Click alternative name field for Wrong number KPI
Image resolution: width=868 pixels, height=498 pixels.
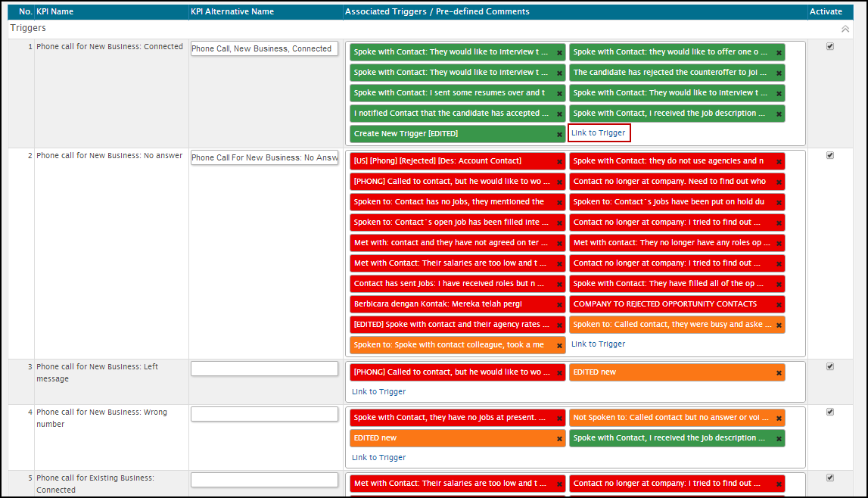click(x=265, y=414)
